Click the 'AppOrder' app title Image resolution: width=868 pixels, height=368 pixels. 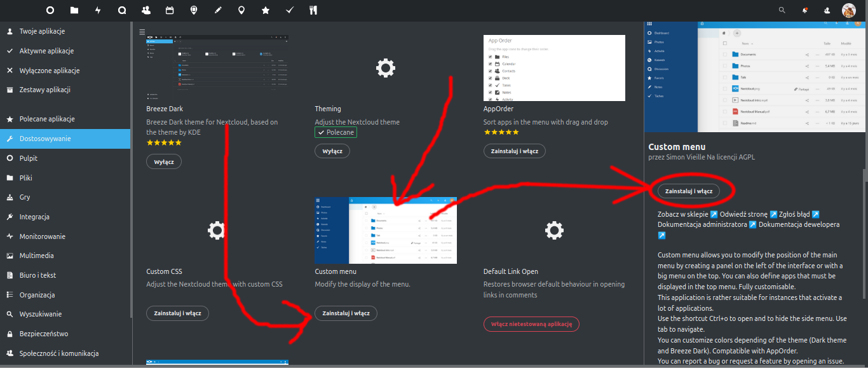(498, 109)
